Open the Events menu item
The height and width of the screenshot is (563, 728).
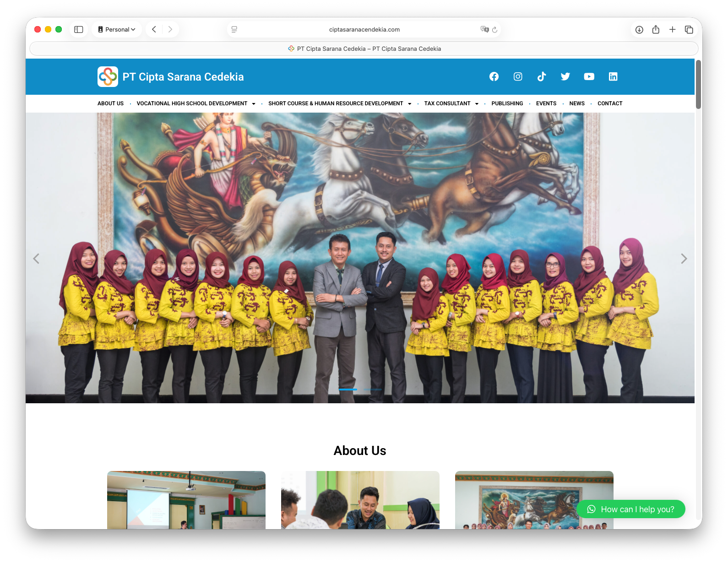pos(546,103)
